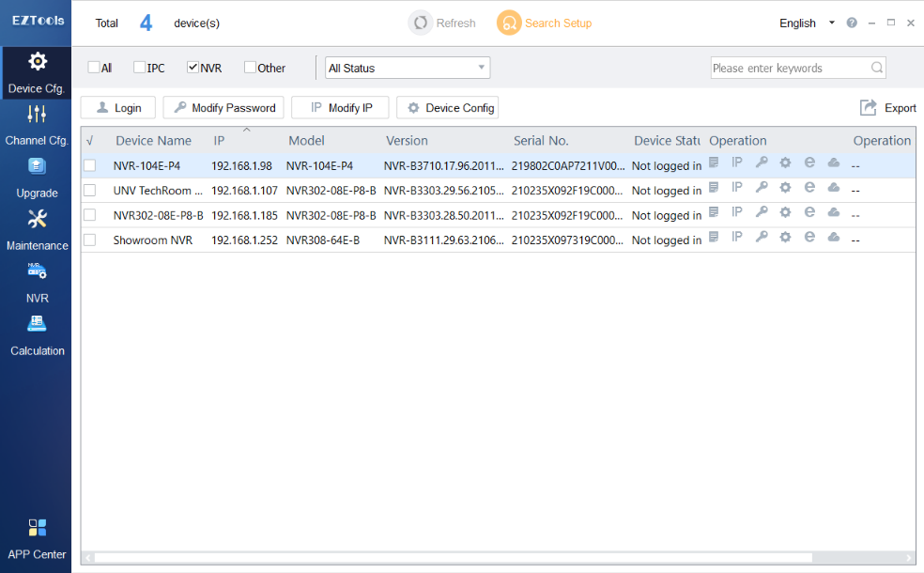Open the Upgrade sidebar section
Image resolution: width=924 pixels, height=573 pixels.
pos(37,178)
